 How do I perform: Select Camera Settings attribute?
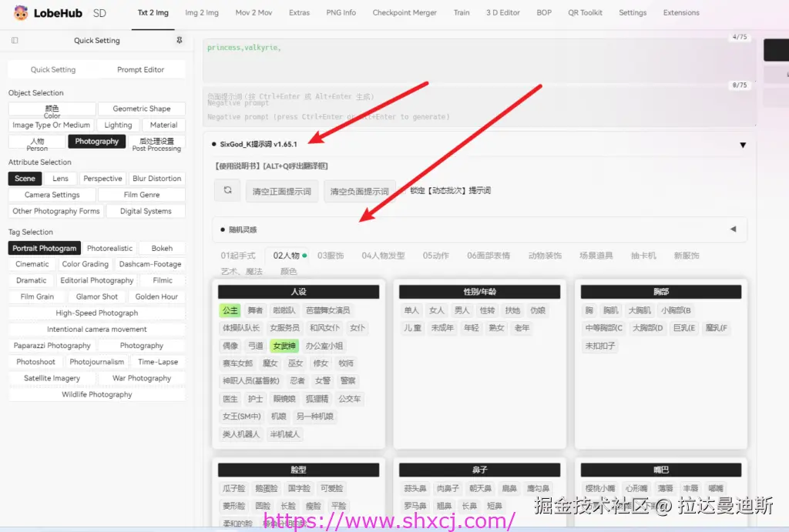(x=52, y=195)
